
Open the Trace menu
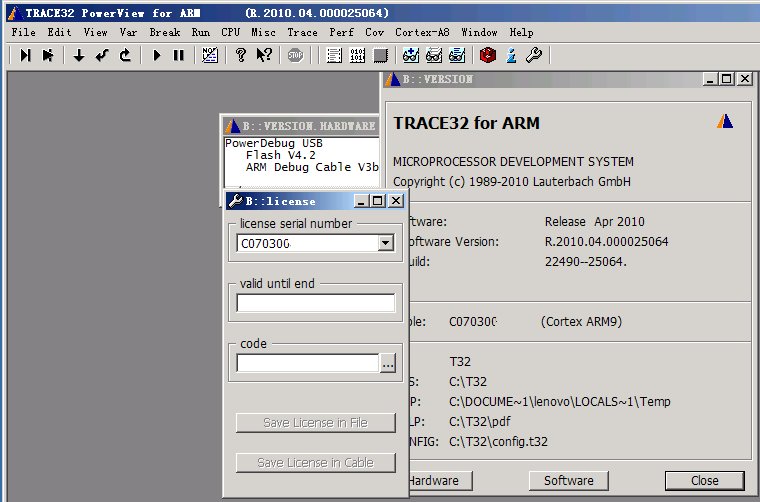[302, 32]
